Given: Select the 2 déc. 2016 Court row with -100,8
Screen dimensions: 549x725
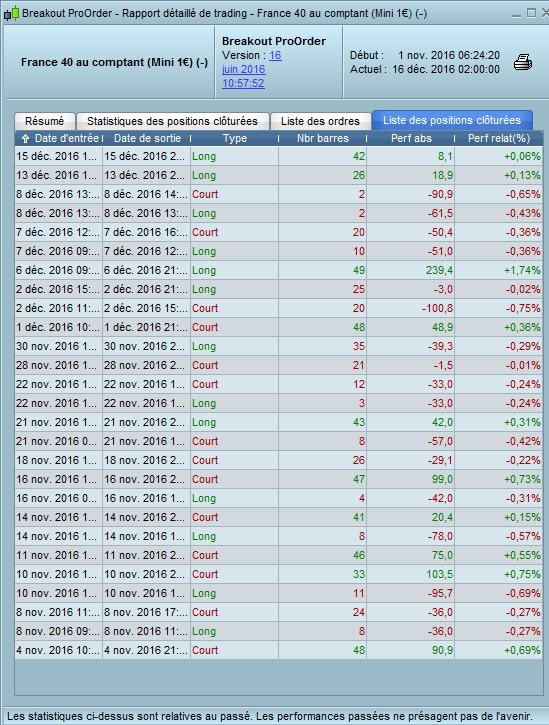Looking at the screenshot, I should point(278,308).
